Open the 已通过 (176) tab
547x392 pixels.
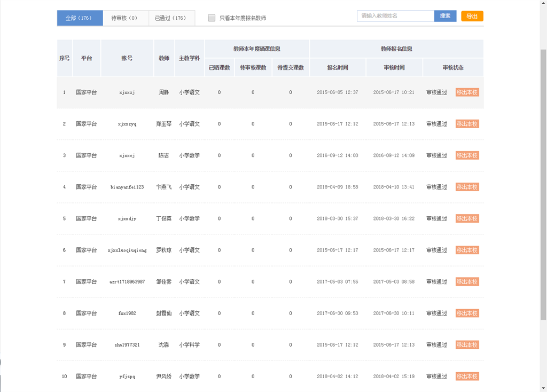(x=171, y=18)
